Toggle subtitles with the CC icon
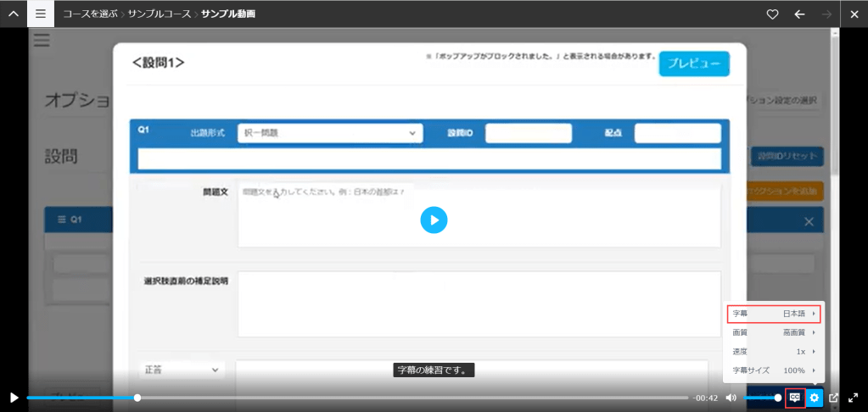868x412 pixels. [795, 397]
